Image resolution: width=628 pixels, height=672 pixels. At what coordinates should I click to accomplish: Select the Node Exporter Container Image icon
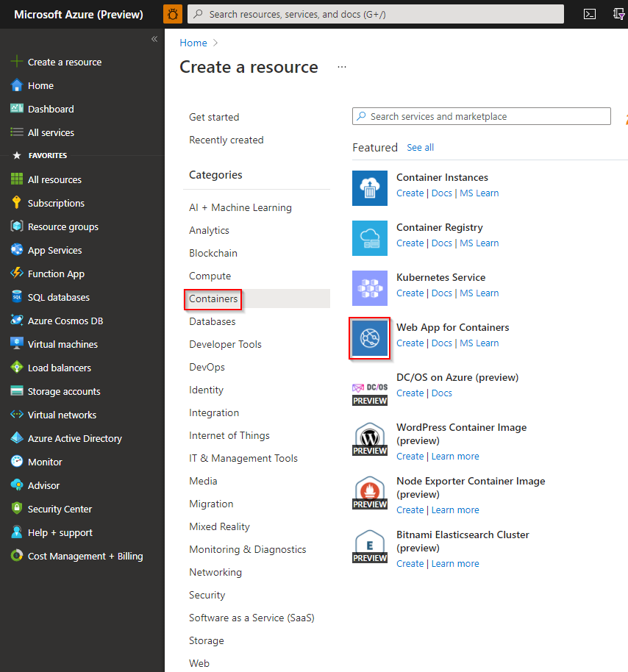[x=369, y=493]
